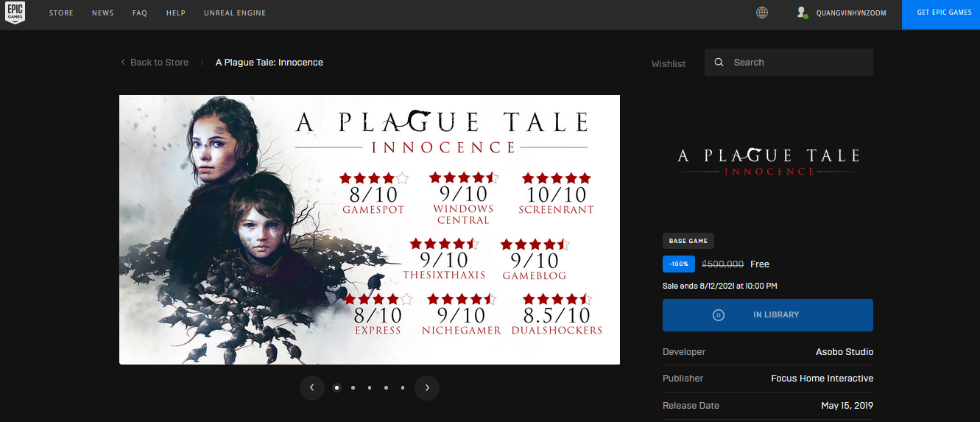This screenshot has width=980, height=422.
Task: Click A Plague Tale logo in sidebar
Action: pyautogui.click(x=768, y=162)
